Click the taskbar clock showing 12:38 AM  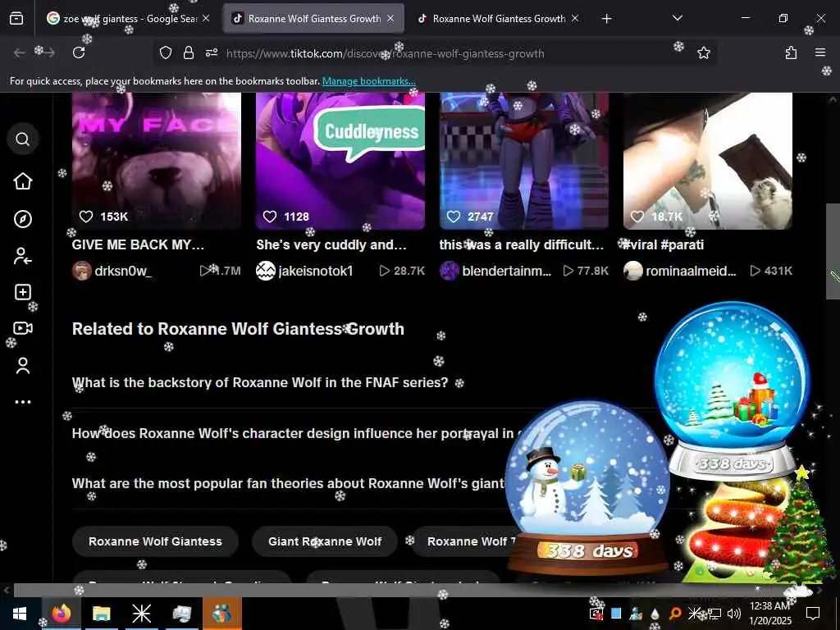(769, 614)
